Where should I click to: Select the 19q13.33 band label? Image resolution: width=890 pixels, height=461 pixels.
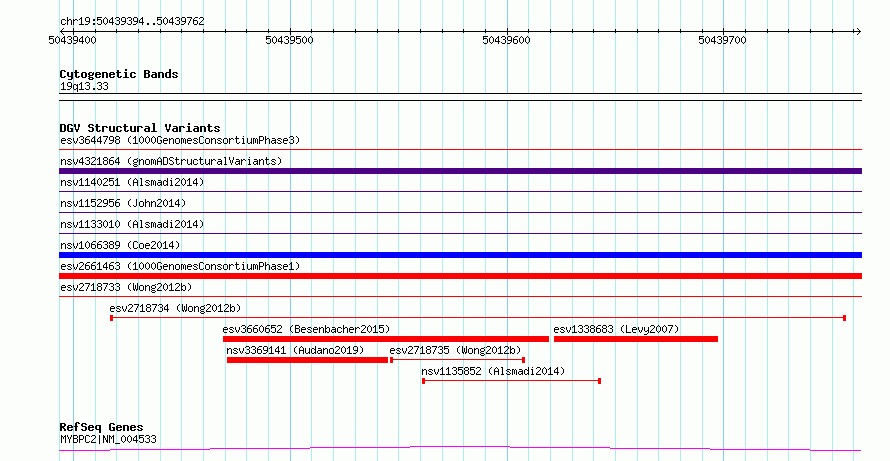click(84, 87)
